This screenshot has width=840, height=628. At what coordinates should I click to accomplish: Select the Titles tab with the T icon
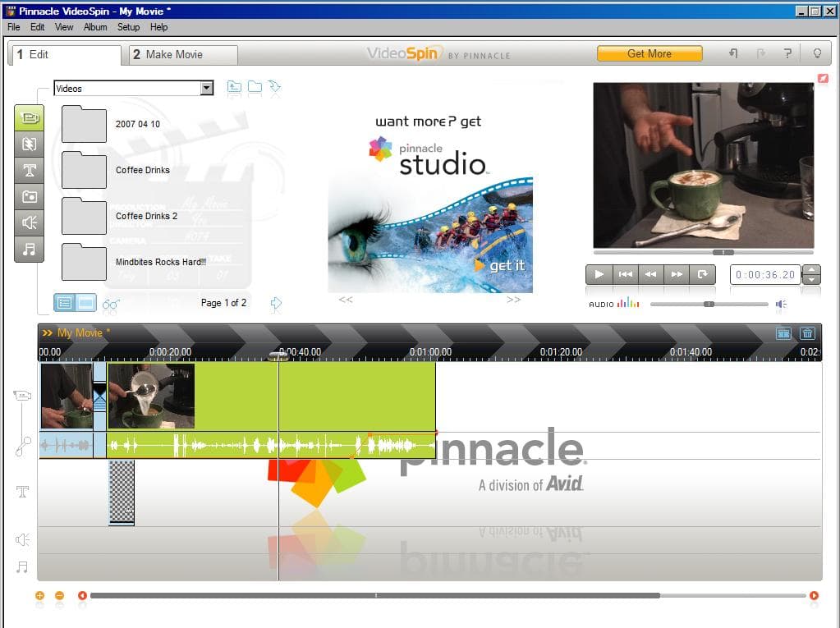tap(29, 170)
